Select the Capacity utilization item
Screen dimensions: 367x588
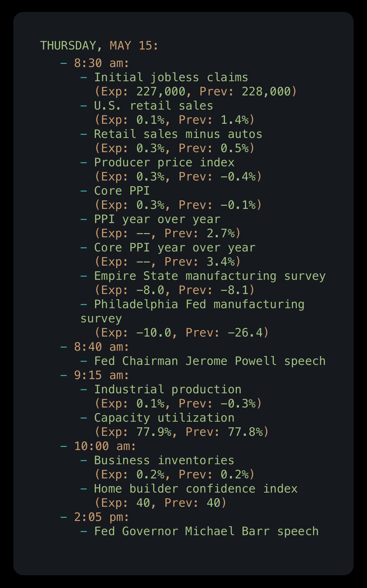tap(164, 418)
